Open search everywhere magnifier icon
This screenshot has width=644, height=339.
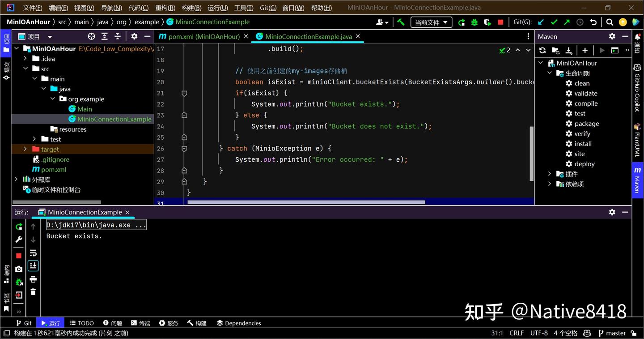click(x=610, y=22)
